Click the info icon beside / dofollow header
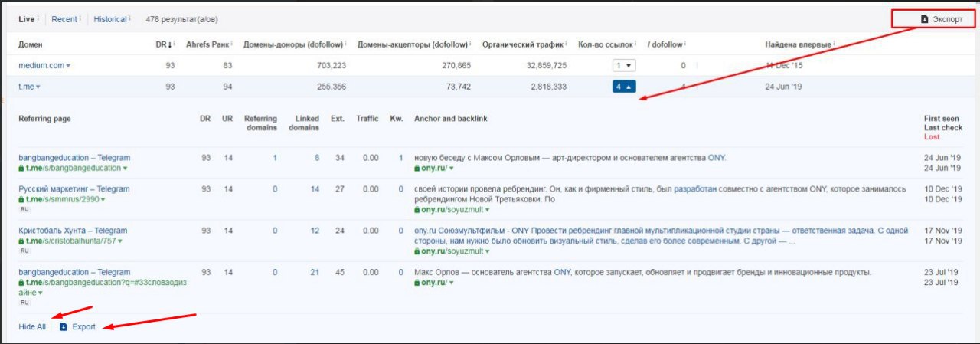980x344 pixels. point(687,44)
